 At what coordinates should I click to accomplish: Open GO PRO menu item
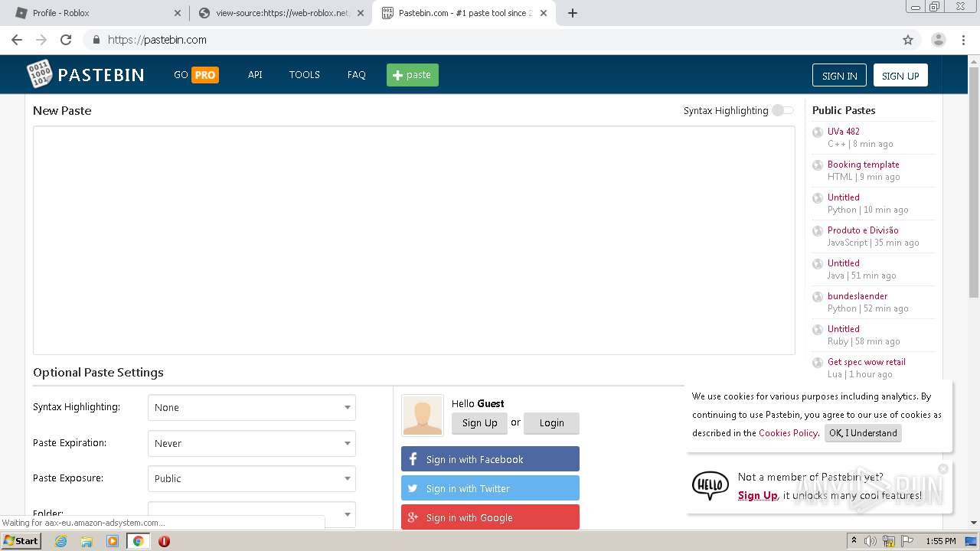[x=196, y=75]
